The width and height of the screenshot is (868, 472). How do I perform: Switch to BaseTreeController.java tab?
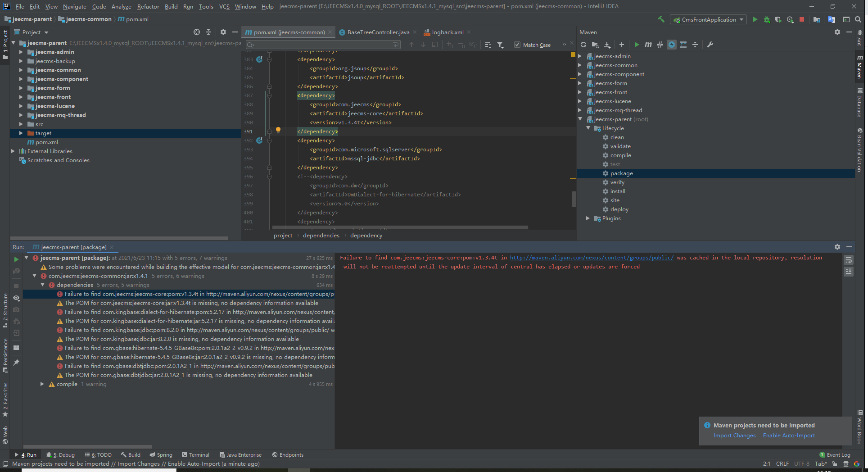click(378, 32)
